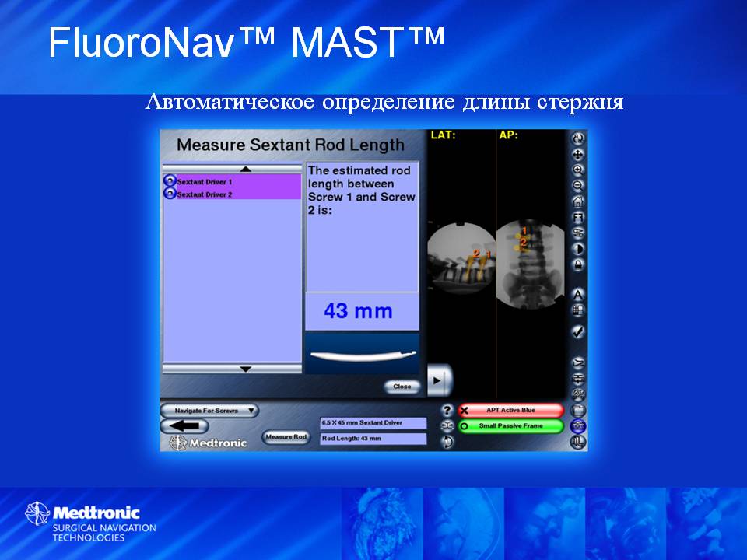Click the circular arrow icon below help
The height and width of the screenshot is (560, 747).
pyautogui.click(x=447, y=442)
